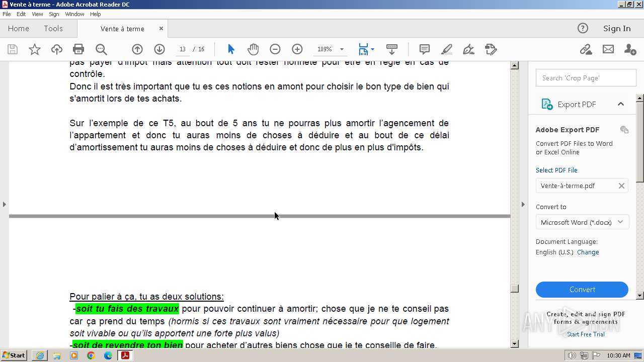Activate the Hand pan tool

tap(253, 49)
